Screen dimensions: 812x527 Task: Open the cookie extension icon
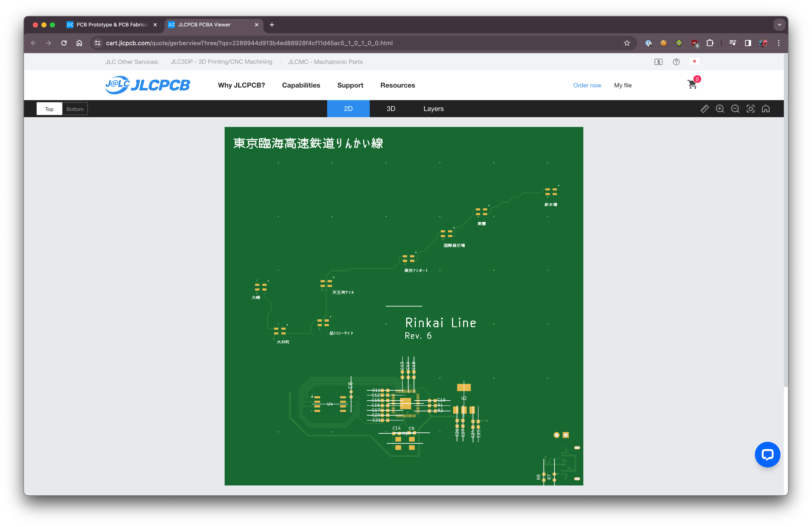click(x=664, y=43)
